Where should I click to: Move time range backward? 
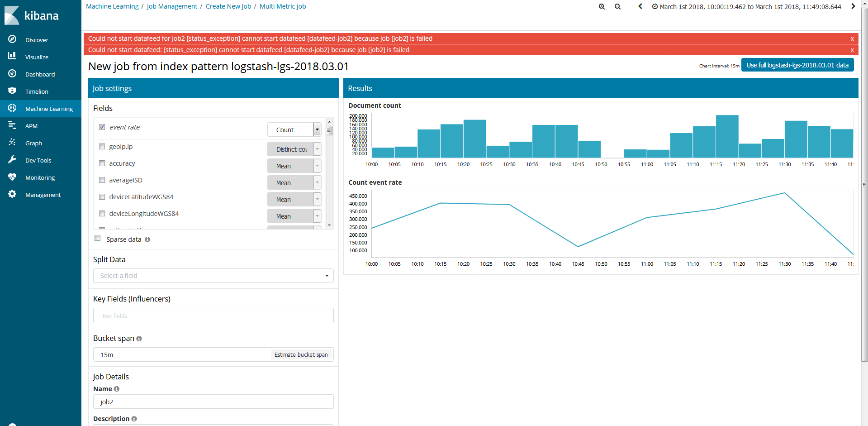[x=640, y=6]
